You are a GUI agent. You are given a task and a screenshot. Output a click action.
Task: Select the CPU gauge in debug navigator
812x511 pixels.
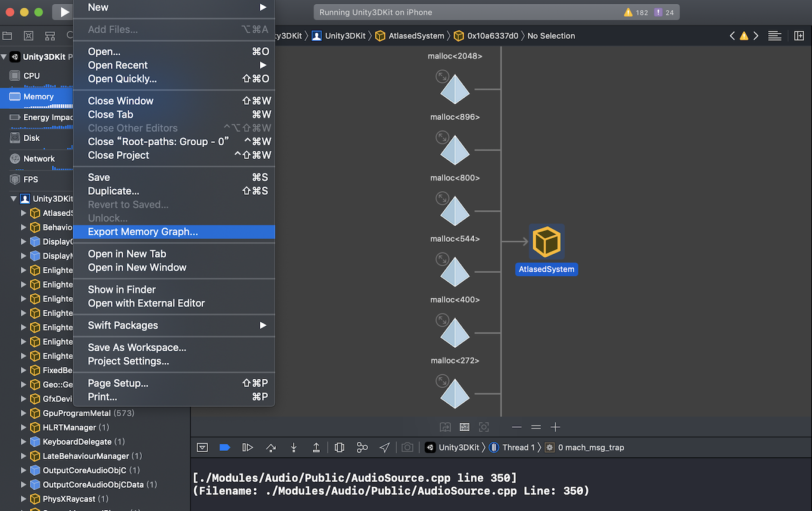[36, 76]
